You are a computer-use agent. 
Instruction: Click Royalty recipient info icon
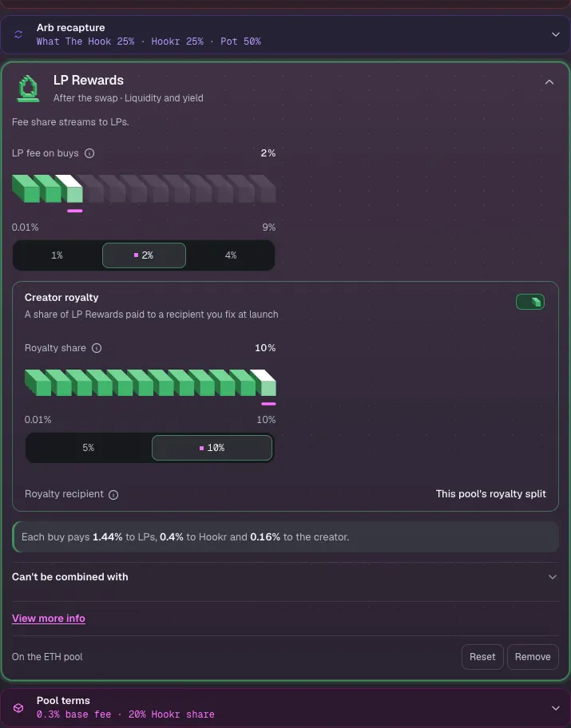(113, 494)
